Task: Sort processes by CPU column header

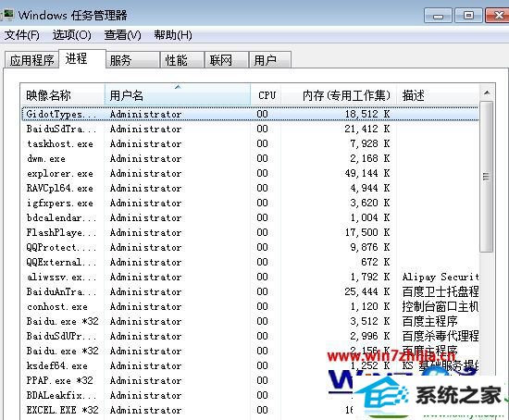Action: pyautogui.click(x=267, y=95)
